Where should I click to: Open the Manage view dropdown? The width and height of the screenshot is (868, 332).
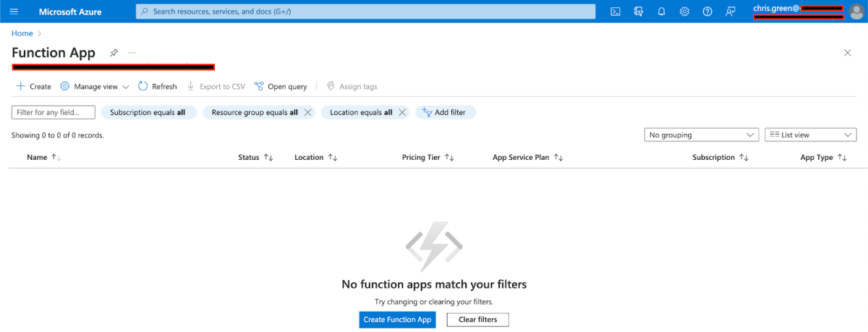point(95,86)
